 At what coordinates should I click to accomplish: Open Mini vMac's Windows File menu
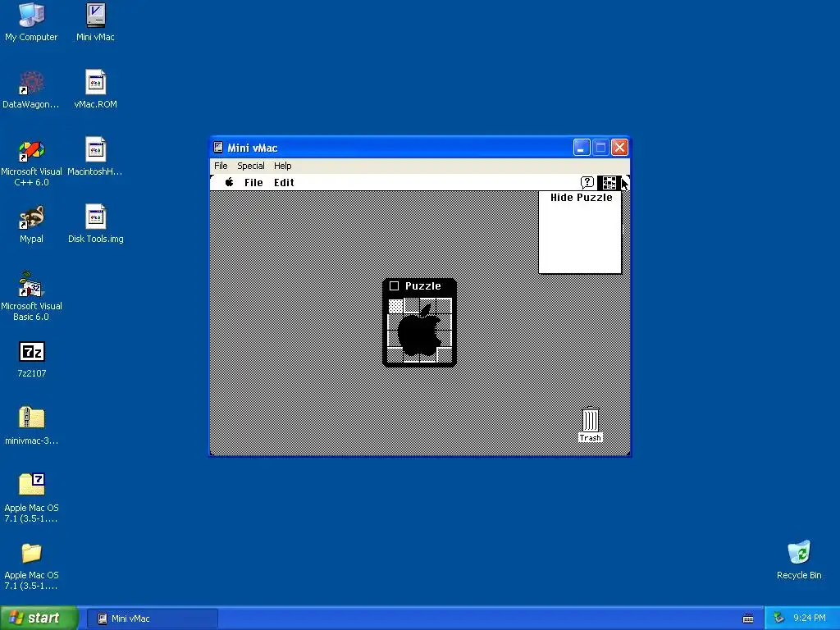(221, 166)
